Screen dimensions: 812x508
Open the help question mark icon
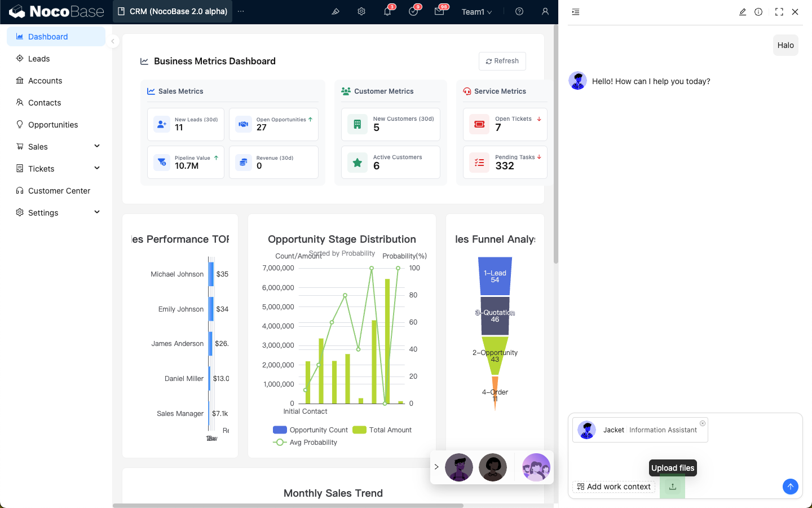click(x=519, y=11)
